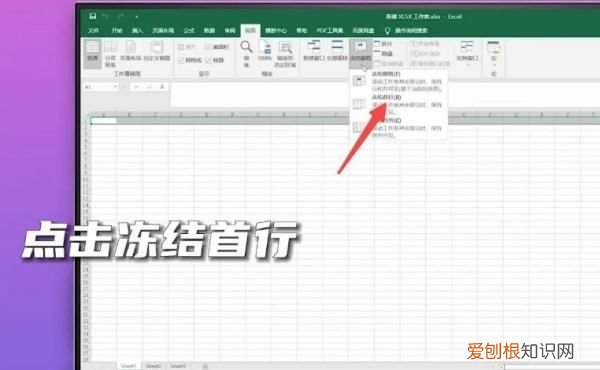Viewport: 600px width, 370px height.
Task: Click 拆分 (Split) in window group
Action: 383,44
